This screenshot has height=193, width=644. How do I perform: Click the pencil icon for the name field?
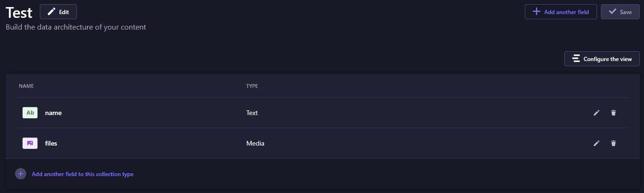[x=597, y=113]
